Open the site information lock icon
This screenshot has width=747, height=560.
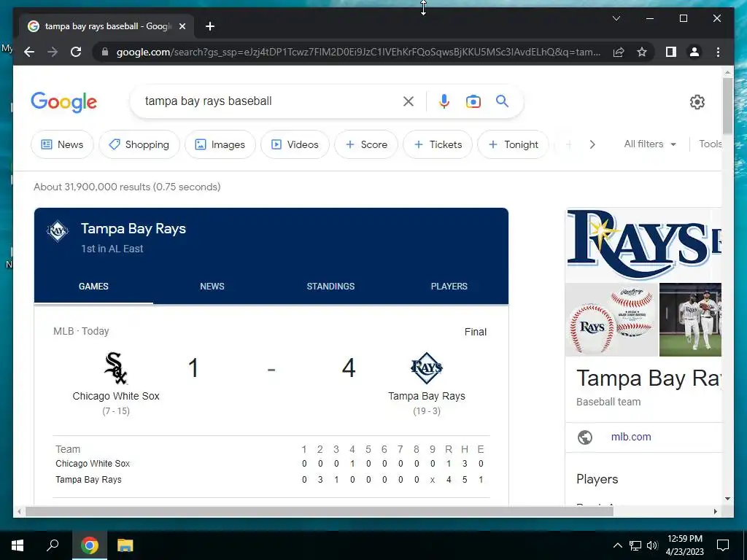105,52
